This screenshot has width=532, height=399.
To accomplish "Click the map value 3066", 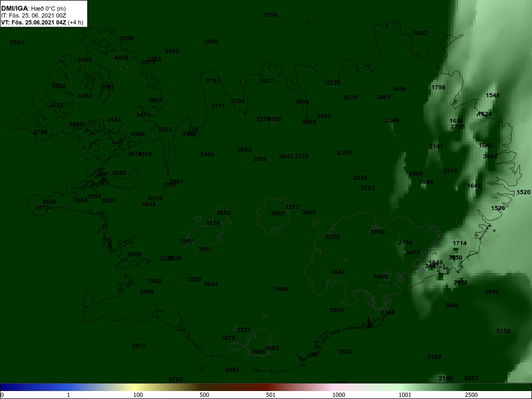I will click(x=452, y=305).
